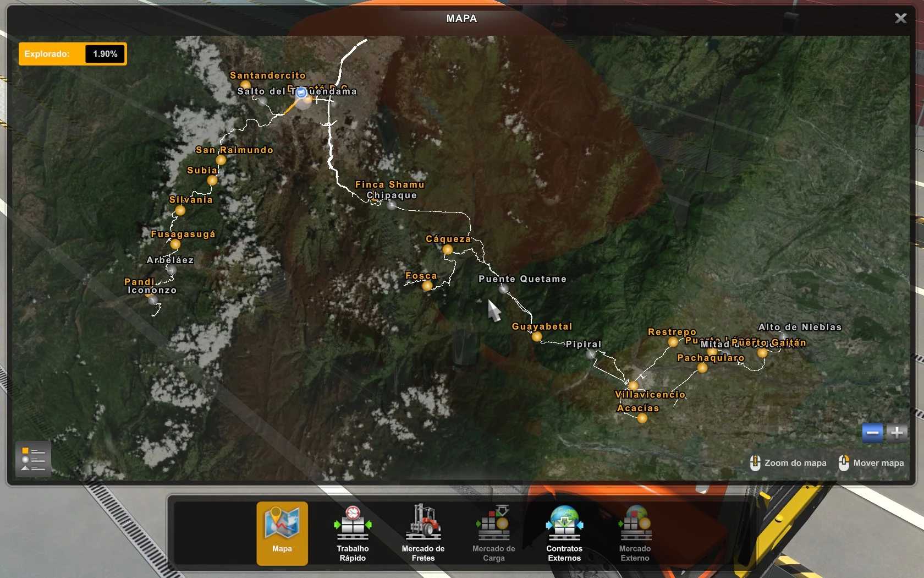The width and height of the screenshot is (924, 578).
Task: Click the Fusagasugá city marker
Action: (x=175, y=244)
